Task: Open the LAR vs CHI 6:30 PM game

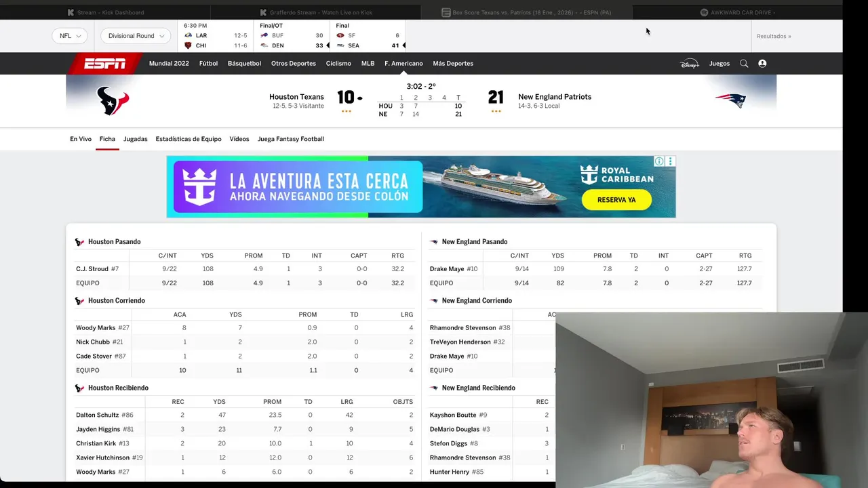Action: pos(216,36)
